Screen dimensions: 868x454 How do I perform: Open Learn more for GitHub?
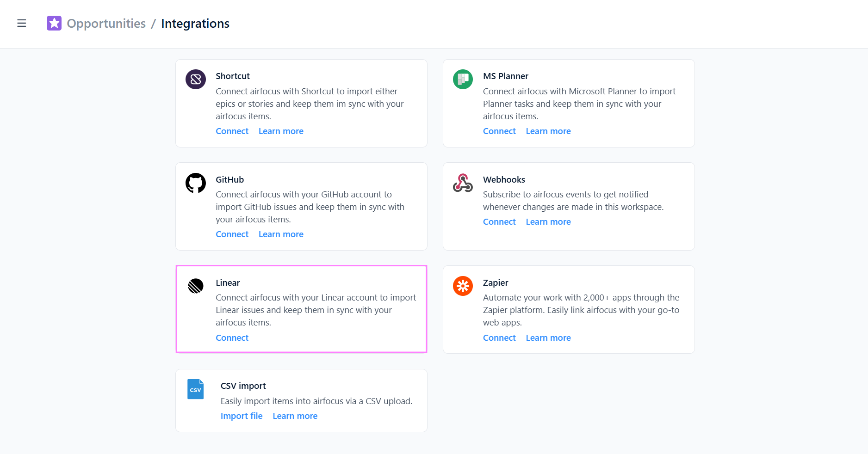pyautogui.click(x=281, y=234)
